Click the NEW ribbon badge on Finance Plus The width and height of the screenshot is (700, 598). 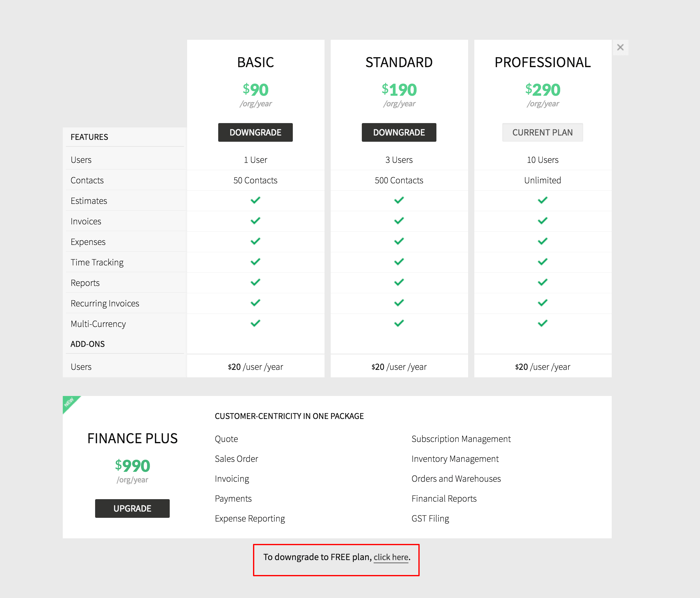pyautogui.click(x=69, y=402)
